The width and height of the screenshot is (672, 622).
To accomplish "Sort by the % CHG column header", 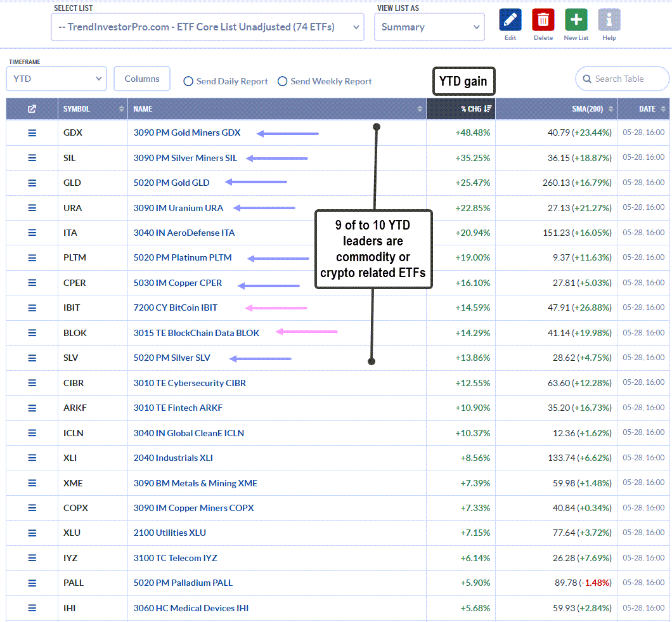I will click(461, 109).
